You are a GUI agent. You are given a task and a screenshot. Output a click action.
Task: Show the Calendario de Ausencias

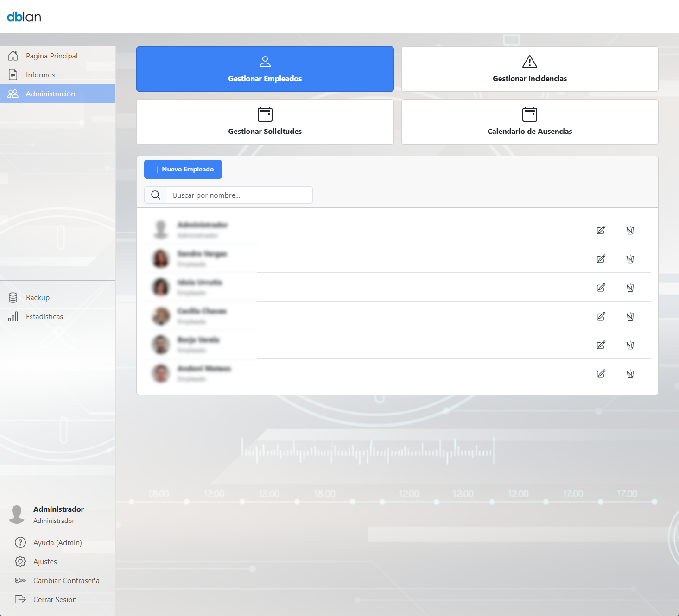[x=529, y=122]
